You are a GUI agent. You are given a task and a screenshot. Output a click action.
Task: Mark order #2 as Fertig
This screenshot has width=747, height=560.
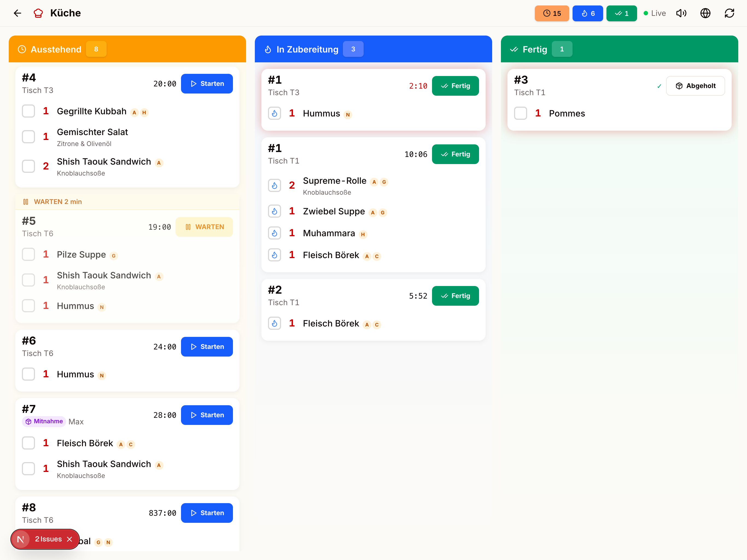455,296
